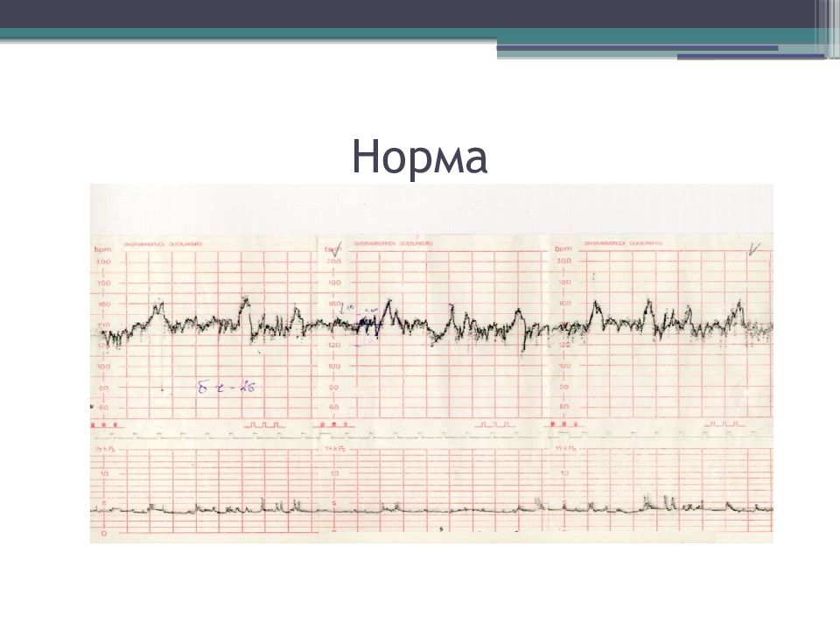Select the "60" scale value on the leftmost panel

click(x=103, y=408)
